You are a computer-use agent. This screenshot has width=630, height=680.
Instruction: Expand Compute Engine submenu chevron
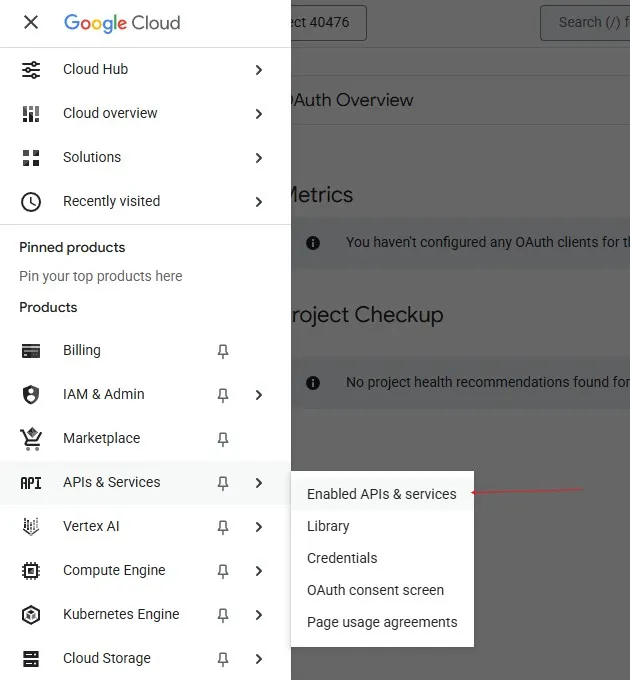coord(259,571)
